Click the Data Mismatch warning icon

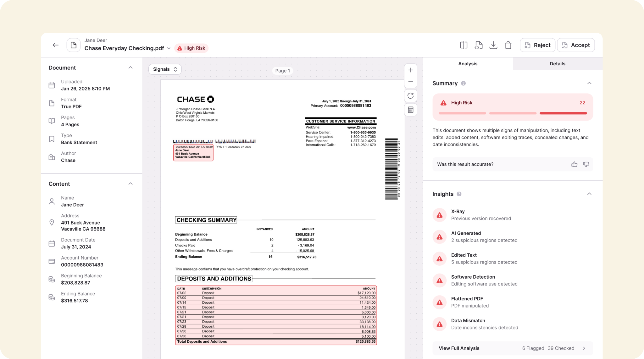pyautogui.click(x=440, y=324)
